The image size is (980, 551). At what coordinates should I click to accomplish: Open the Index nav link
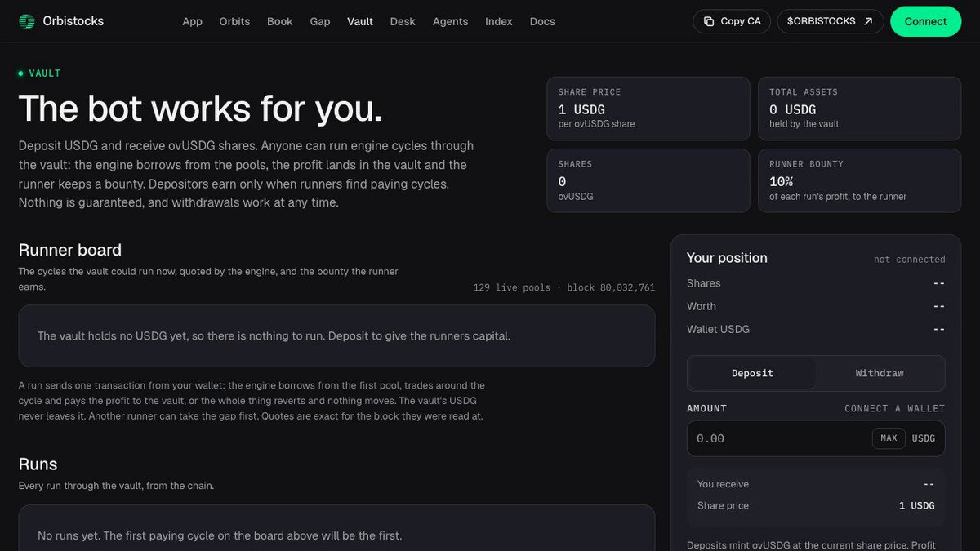tap(499, 21)
